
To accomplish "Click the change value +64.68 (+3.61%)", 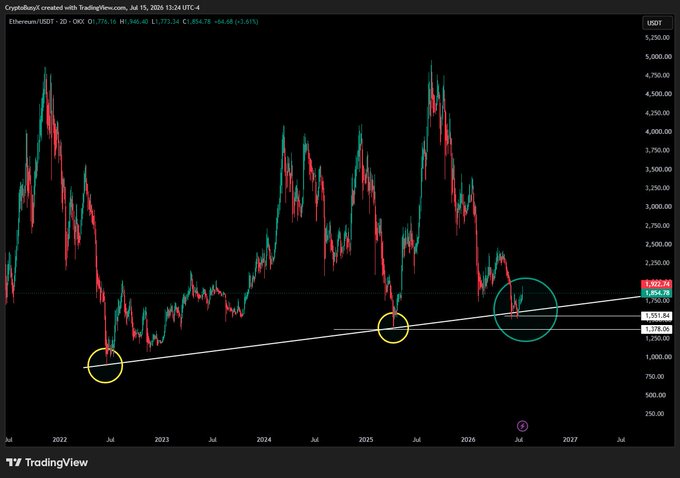I will (236, 21).
